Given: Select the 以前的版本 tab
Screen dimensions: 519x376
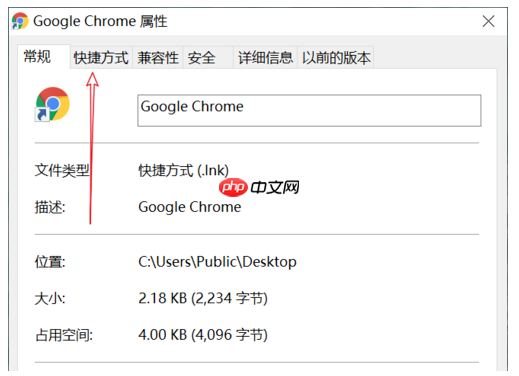Looking at the screenshot, I should [x=336, y=58].
